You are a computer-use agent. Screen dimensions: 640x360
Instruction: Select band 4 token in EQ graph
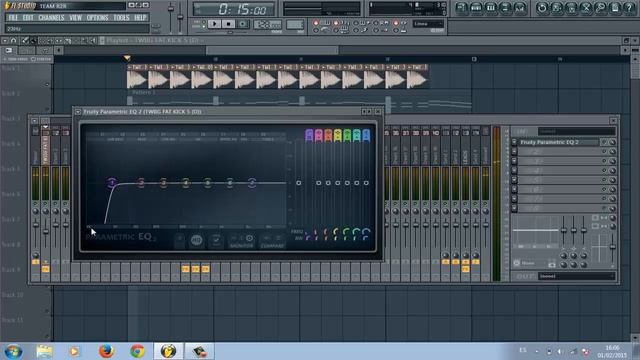pyautogui.click(x=185, y=182)
